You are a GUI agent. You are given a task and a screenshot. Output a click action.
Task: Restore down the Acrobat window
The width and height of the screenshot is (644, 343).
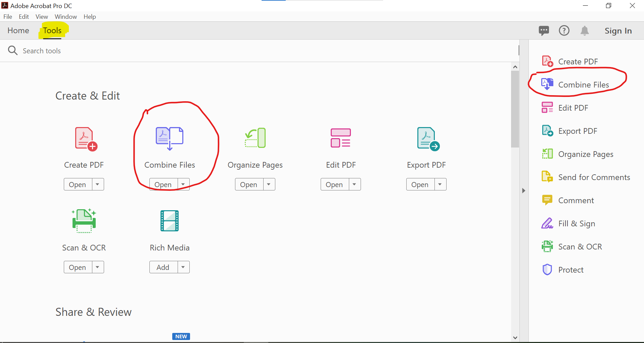[x=608, y=6]
